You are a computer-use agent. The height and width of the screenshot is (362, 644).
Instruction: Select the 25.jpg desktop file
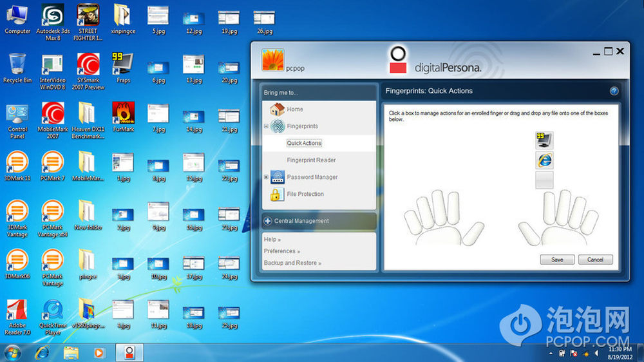tap(229, 317)
